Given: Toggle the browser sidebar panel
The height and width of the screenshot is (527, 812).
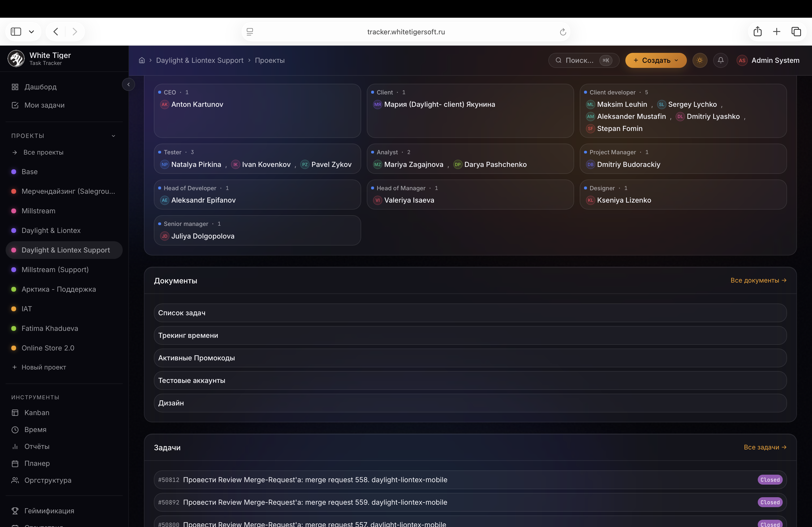Looking at the screenshot, I should [x=16, y=32].
